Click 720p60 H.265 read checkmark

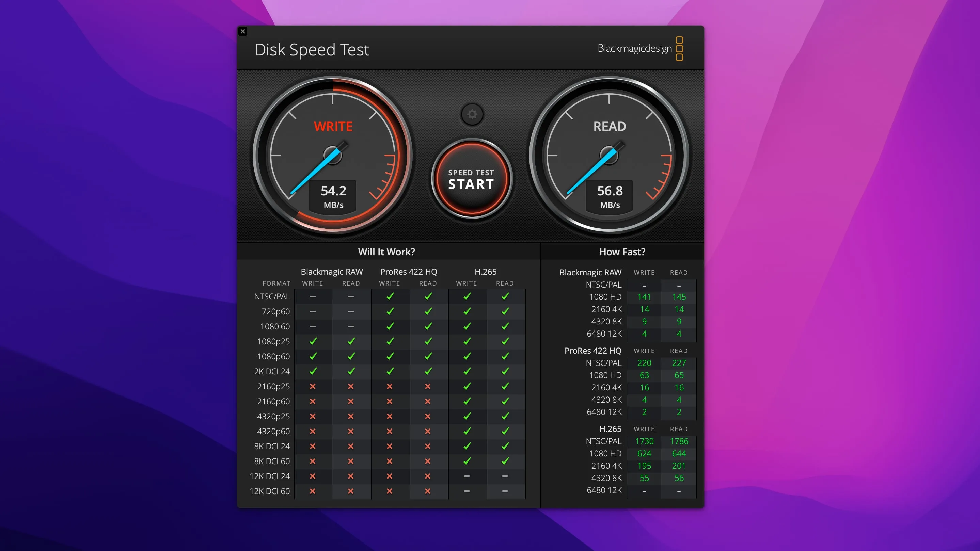505,311
